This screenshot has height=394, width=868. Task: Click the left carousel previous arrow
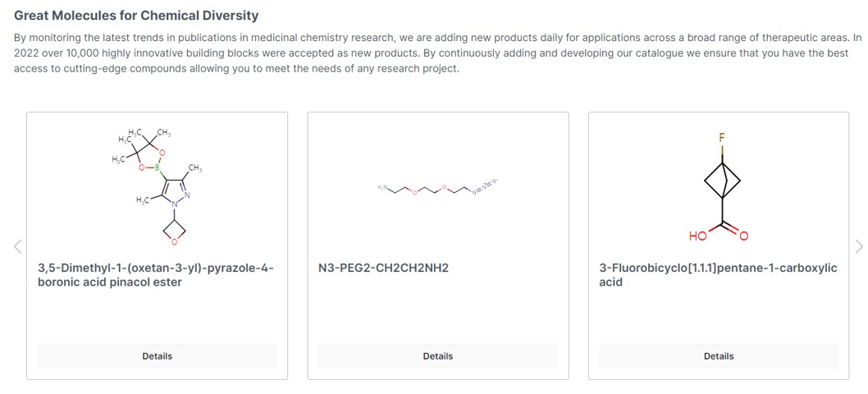point(17,246)
